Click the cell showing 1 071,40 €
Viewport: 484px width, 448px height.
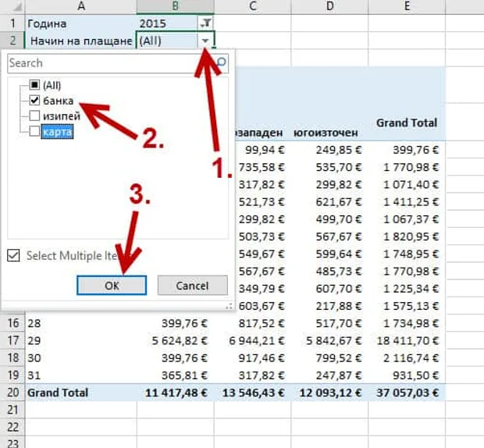tap(407, 184)
